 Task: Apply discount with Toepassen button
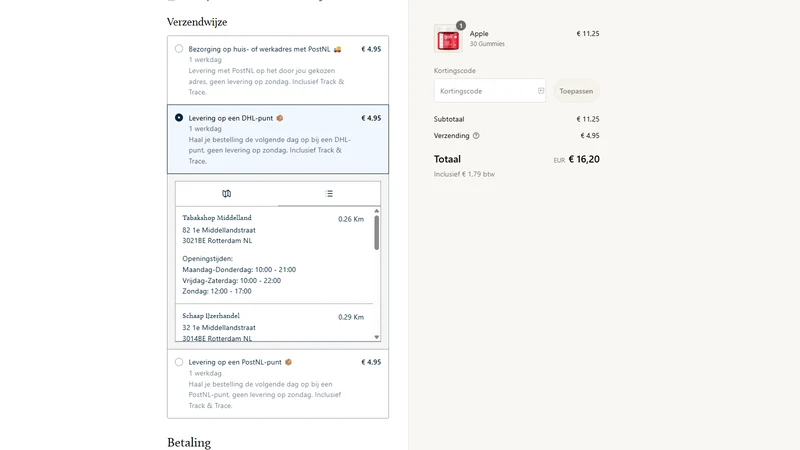pyautogui.click(x=576, y=91)
